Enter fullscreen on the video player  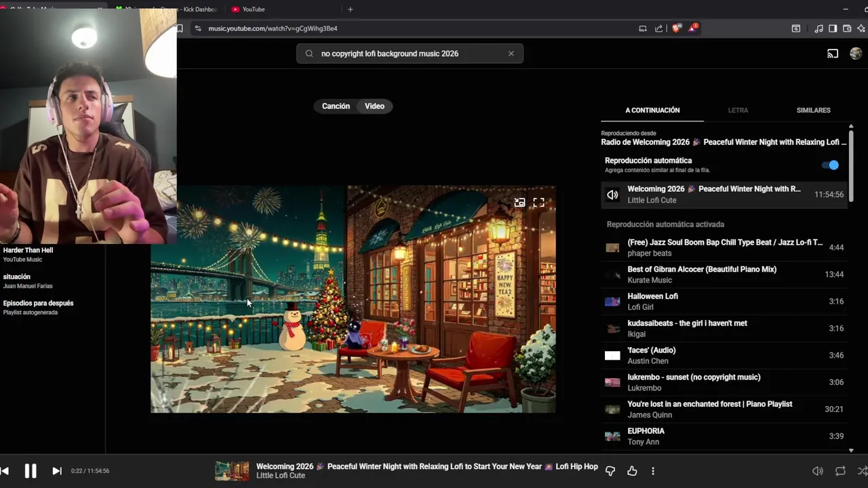pos(538,202)
